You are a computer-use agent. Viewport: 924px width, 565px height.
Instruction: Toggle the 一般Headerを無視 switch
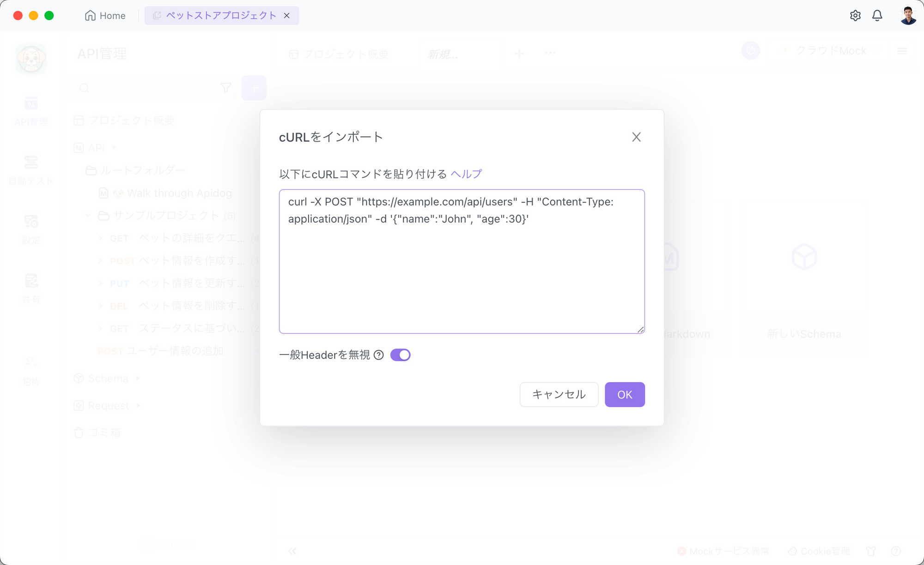pyautogui.click(x=400, y=355)
